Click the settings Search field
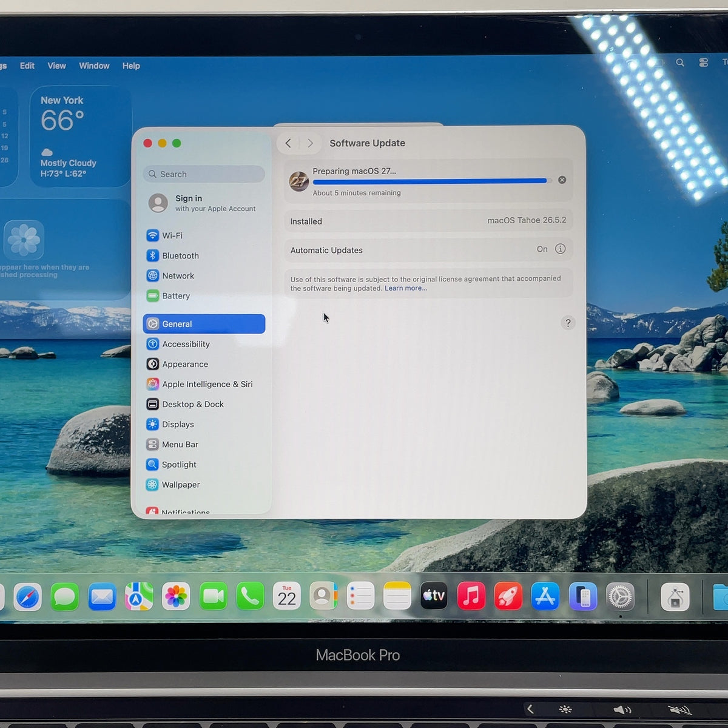The width and height of the screenshot is (728, 728). 204,174
